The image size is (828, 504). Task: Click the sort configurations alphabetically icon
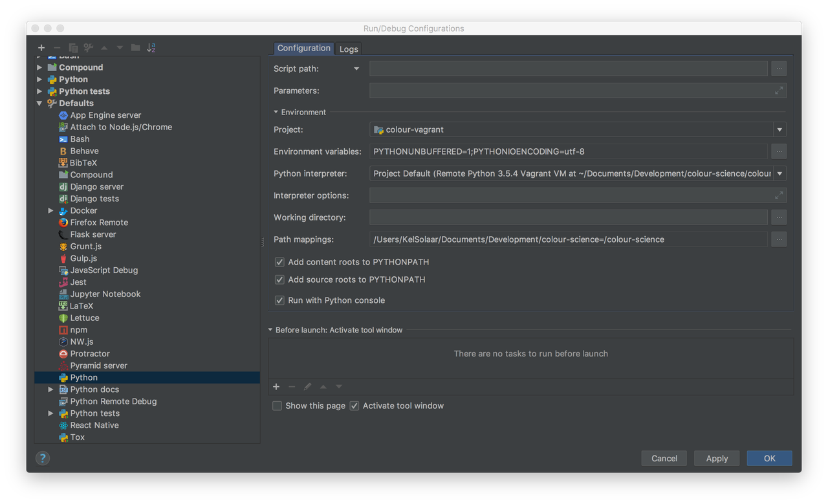pyautogui.click(x=151, y=48)
